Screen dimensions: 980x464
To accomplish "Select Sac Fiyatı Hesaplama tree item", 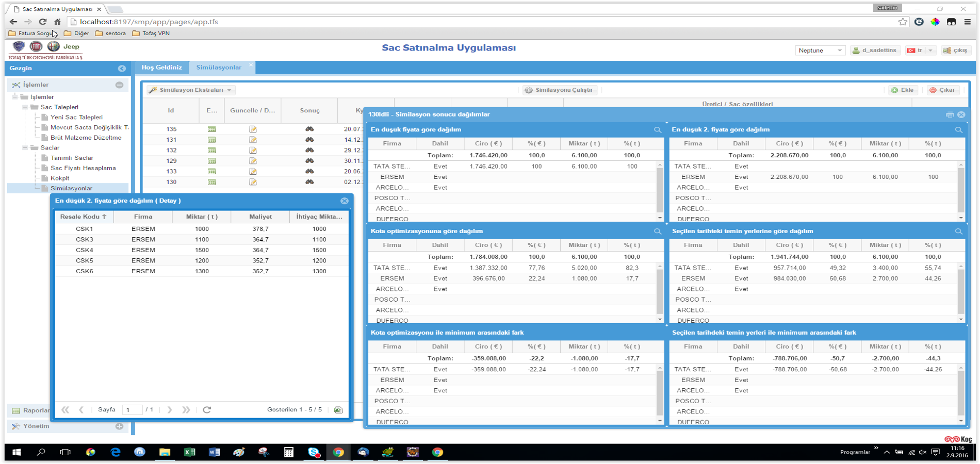I will 83,168.
